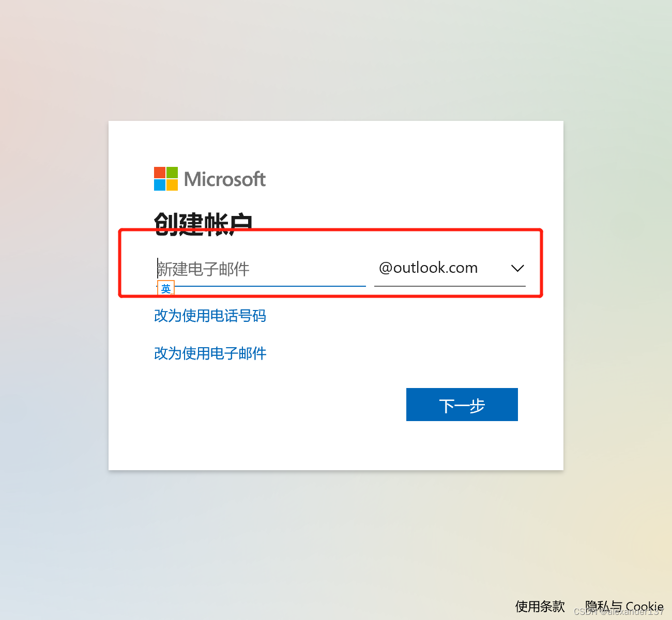Focus the 新建电子邮件 input field
The width and height of the screenshot is (672, 620).
260,269
